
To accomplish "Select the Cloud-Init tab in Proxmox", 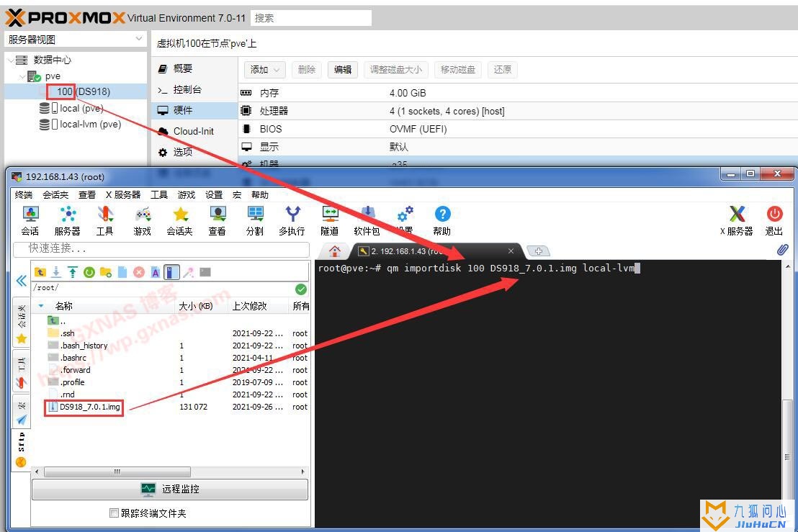I will 194,131.
